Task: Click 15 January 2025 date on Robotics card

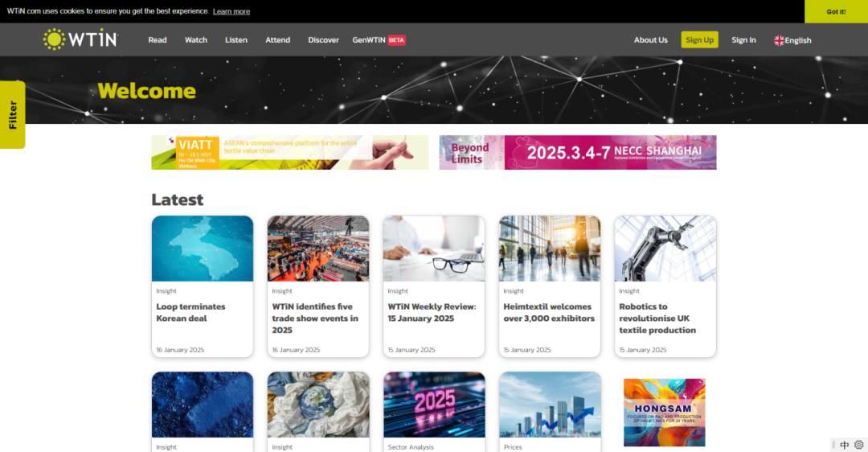Action: click(643, 350)
